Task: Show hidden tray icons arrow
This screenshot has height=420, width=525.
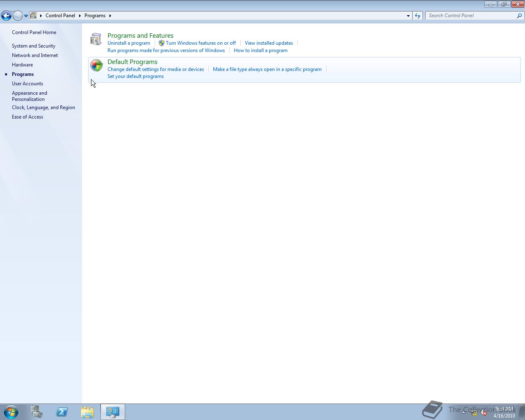Action: coord(464,412)
